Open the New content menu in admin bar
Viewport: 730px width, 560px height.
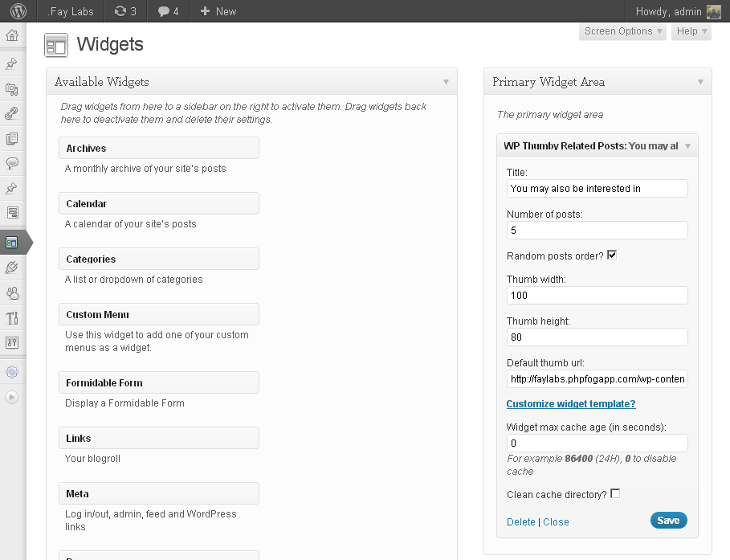tap(218, 11)
